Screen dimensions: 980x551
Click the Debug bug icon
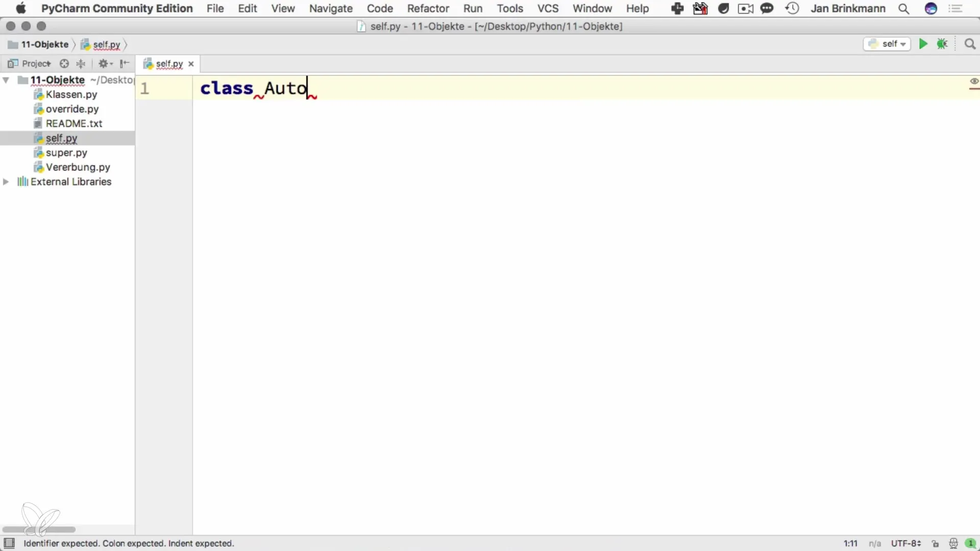(942, 44)
